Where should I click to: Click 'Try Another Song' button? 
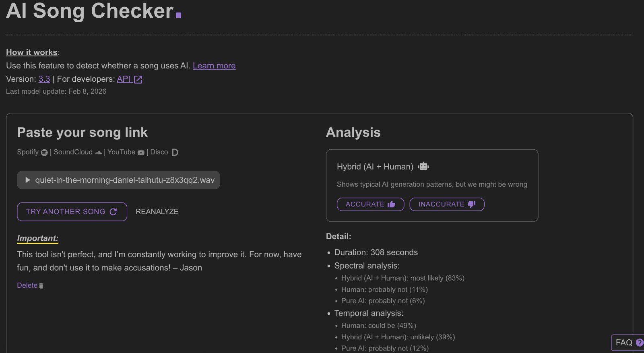tap(72, 212)
